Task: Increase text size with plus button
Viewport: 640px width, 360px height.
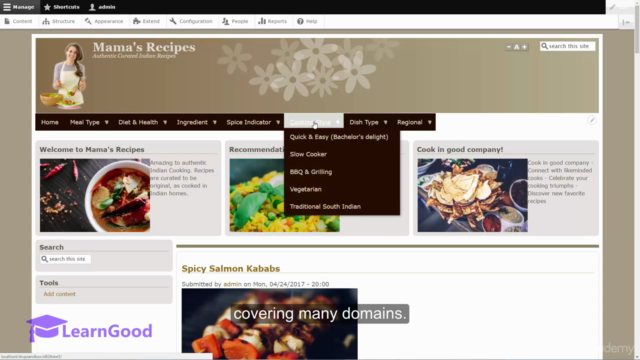Action: pyautogui.click(x=524, y=47)
